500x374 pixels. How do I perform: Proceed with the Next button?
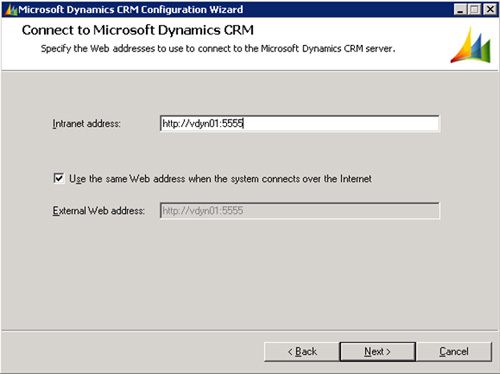pos(377,352)
